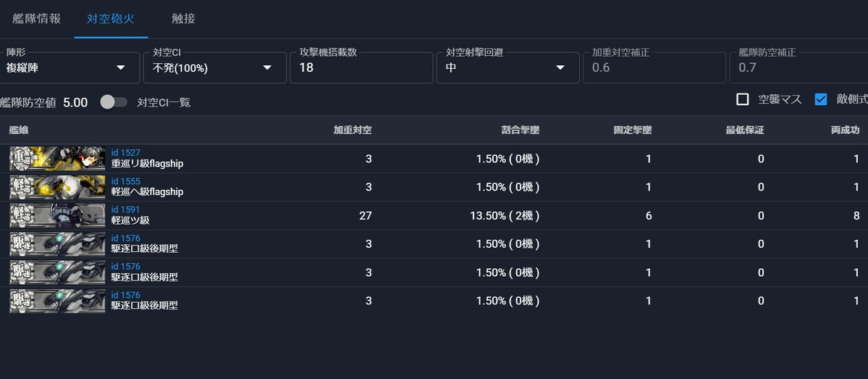Click the 1.50% cell in 軽巡ヘ級flagship row
868x379 pixels.
click(507, 187)
